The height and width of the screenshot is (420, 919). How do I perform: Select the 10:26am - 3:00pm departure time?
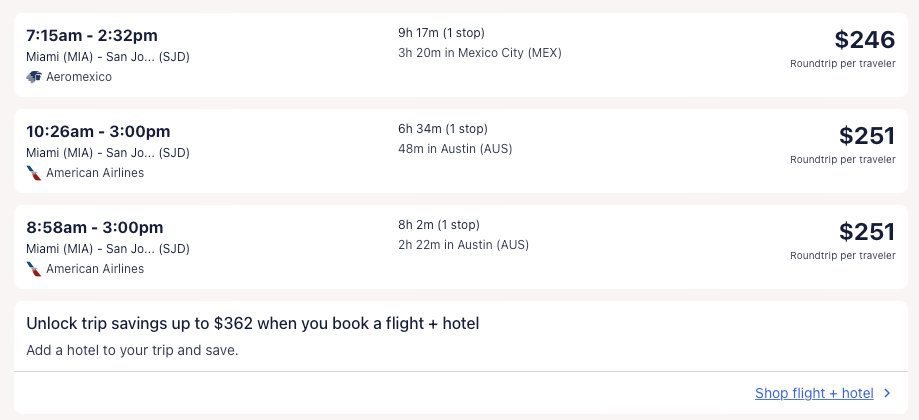[98, 132]
